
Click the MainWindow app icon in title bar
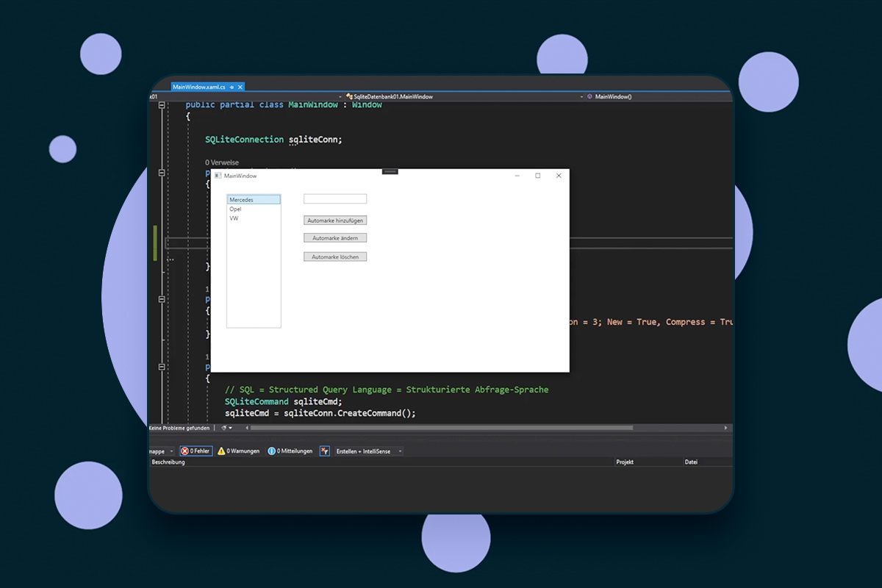pyautogui.click(x=218, y=176)
